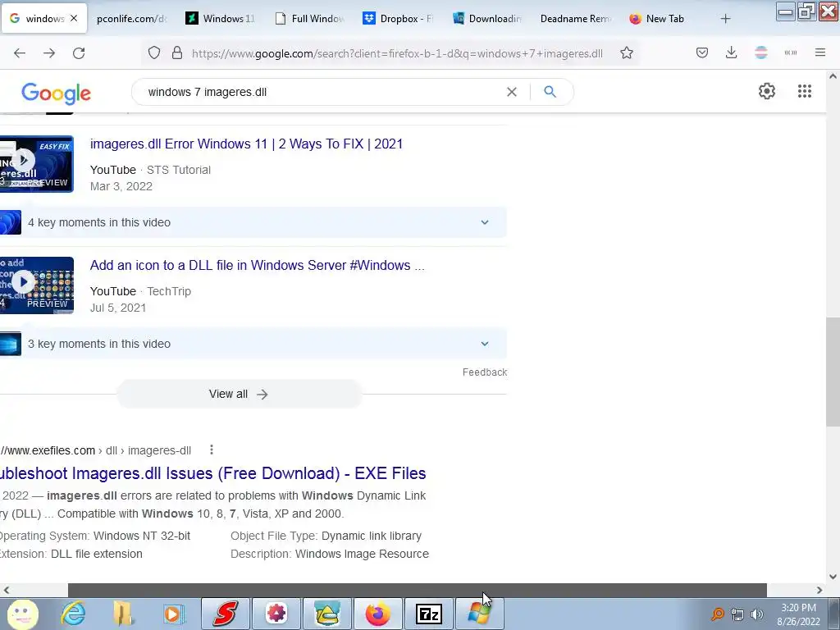Play the TechTrip video thumbnail
Viewport: 840px width, 630px height.
tap(36, 285)
